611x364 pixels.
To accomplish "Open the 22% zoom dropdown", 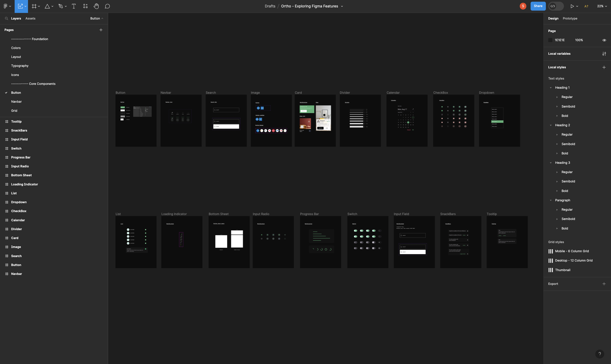I will click(602, 6).
